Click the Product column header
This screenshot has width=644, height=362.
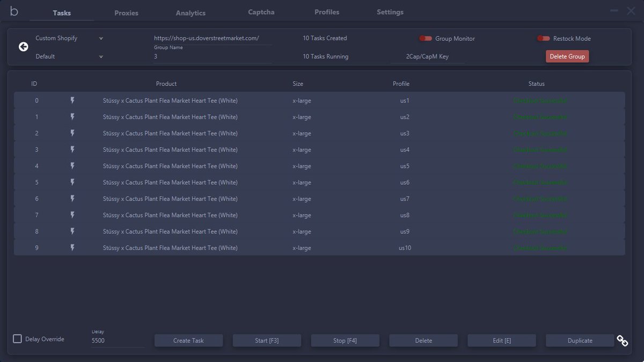[x=166, y=84]
